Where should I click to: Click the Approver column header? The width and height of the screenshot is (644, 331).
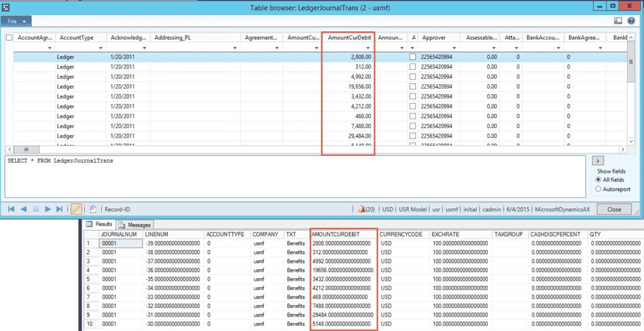point(438,37)
